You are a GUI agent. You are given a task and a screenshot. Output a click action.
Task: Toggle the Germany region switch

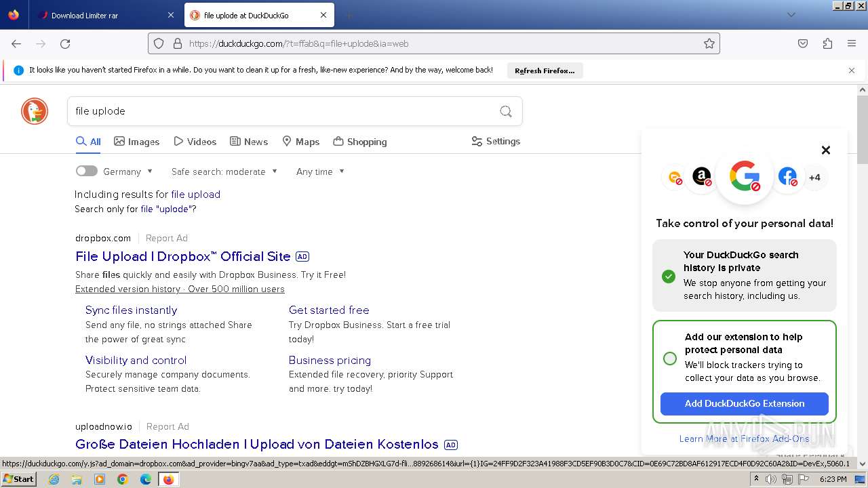pyautogui.click(x=87, y=171)
